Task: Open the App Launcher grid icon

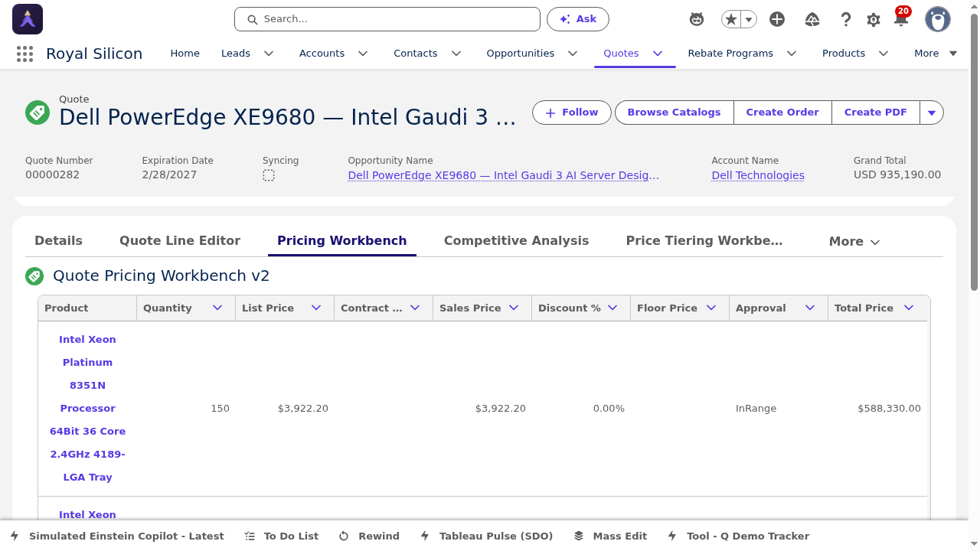Action: [24, 54]
